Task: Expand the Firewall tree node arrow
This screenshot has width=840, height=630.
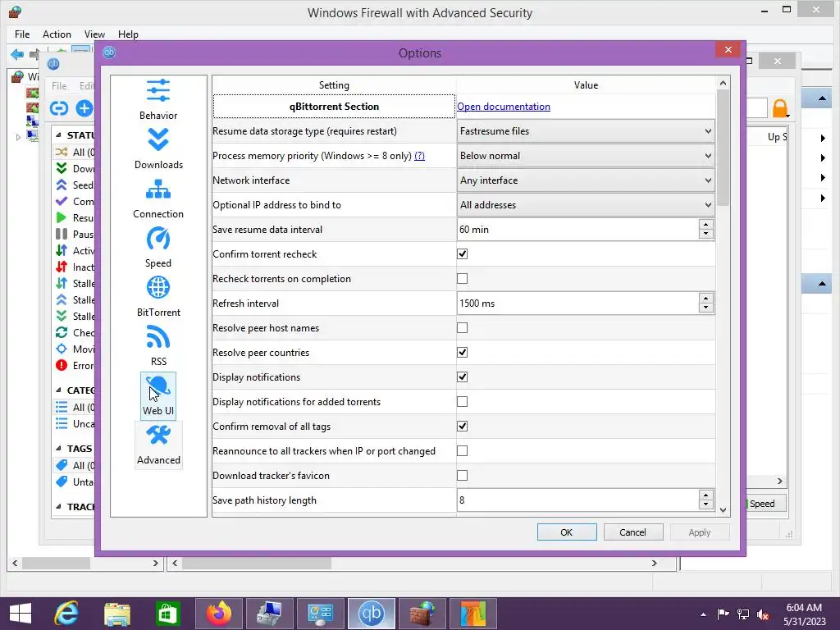Action: coord(18,137)
